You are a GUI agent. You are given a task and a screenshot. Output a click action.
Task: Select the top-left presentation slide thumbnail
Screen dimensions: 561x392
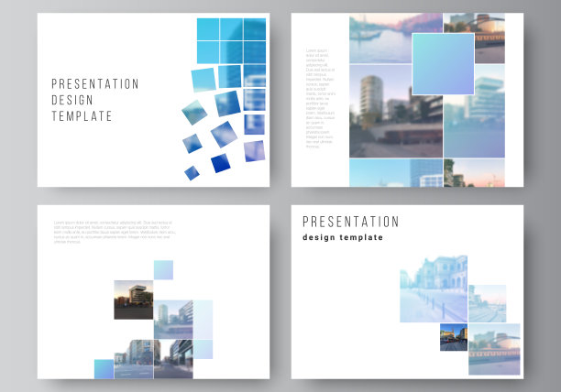pos(153,100)
